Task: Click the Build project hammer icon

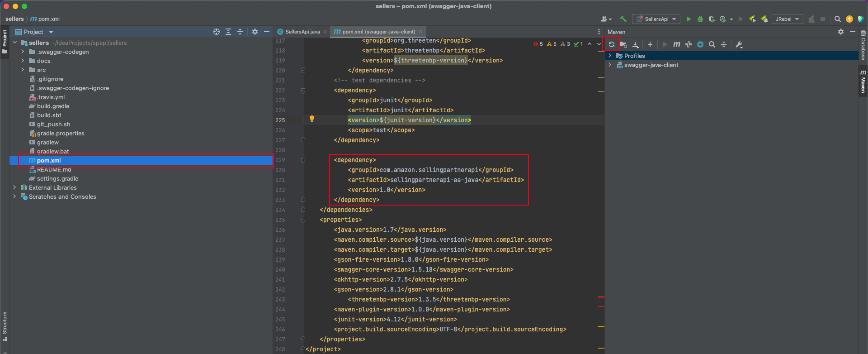Action: [623, 19]
